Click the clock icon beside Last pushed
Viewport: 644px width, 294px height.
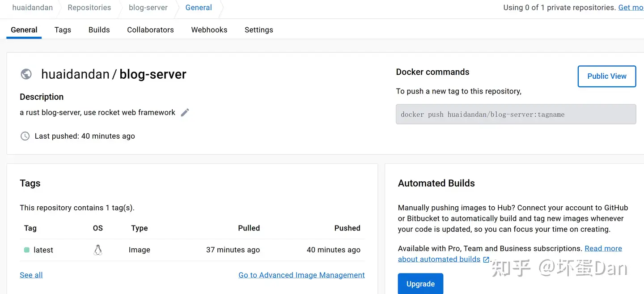25,136
